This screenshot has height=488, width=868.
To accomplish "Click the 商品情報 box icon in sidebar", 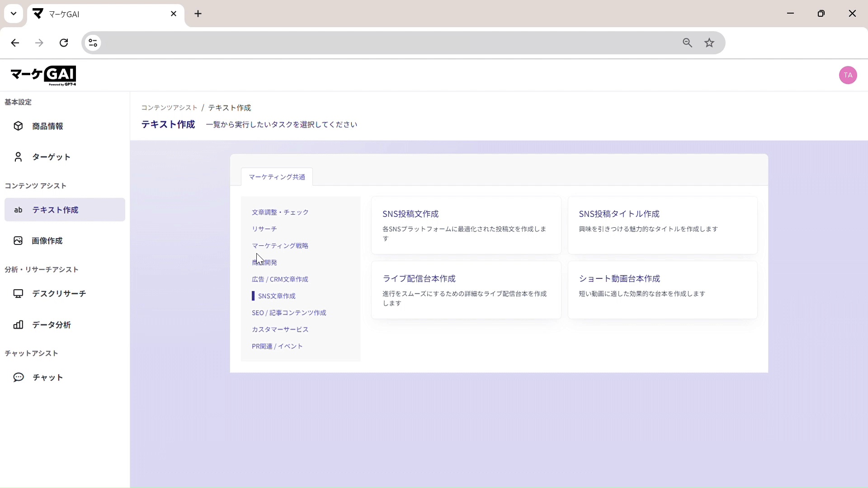I will point(18,126).
